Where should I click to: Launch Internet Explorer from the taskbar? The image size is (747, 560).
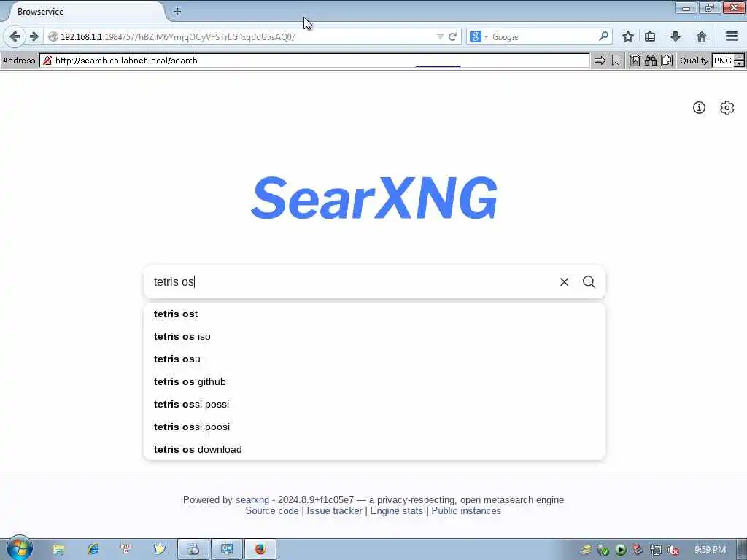coord(93,549)
